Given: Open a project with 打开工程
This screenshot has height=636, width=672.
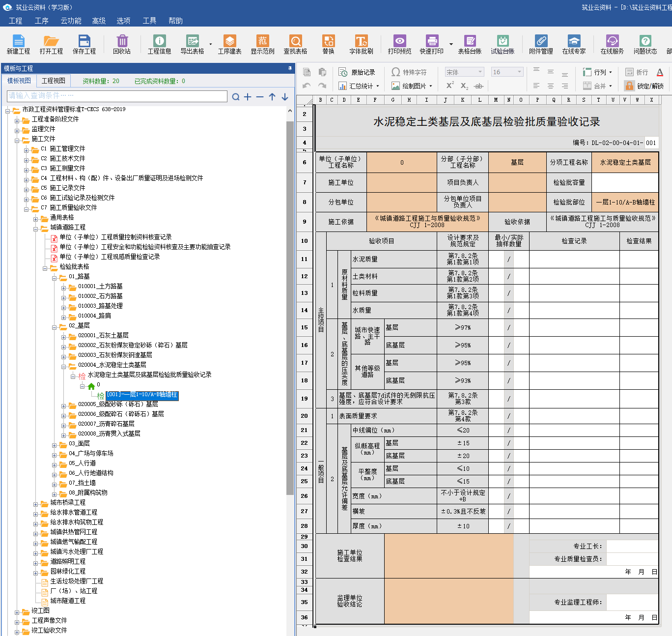Looking at the screenshot, I should 51,44.
